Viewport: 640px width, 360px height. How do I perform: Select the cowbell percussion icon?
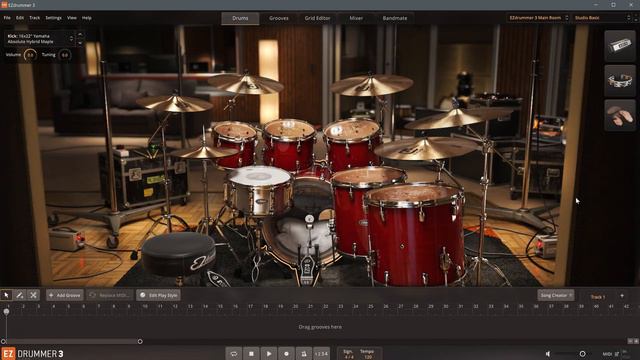[x=620, y=46]
